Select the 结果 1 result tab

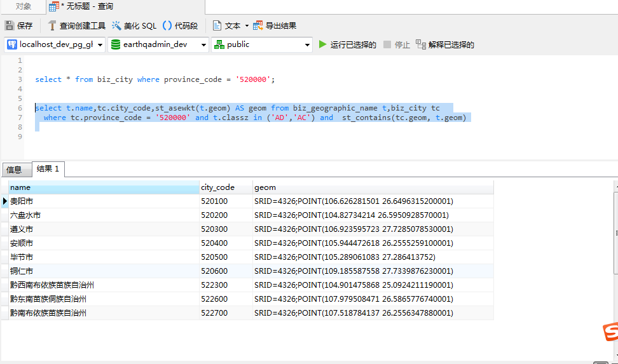(x=48, y=169)
